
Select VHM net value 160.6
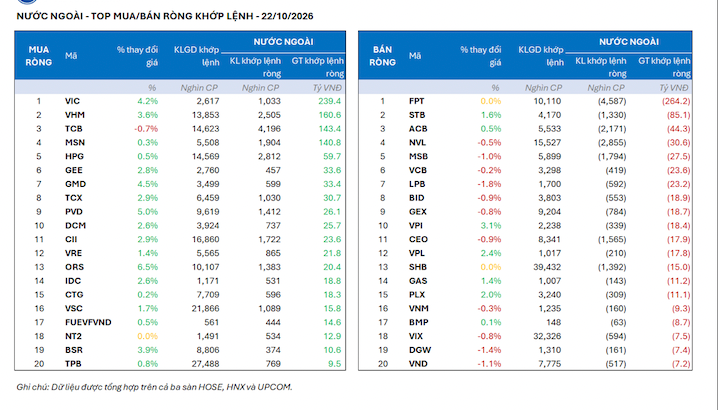click(330, 115)
